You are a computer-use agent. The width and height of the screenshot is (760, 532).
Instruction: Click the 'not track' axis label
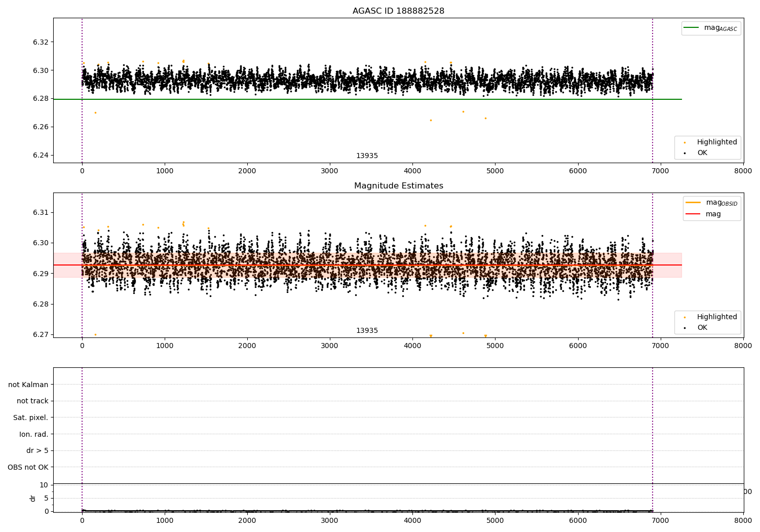point(32,401)
